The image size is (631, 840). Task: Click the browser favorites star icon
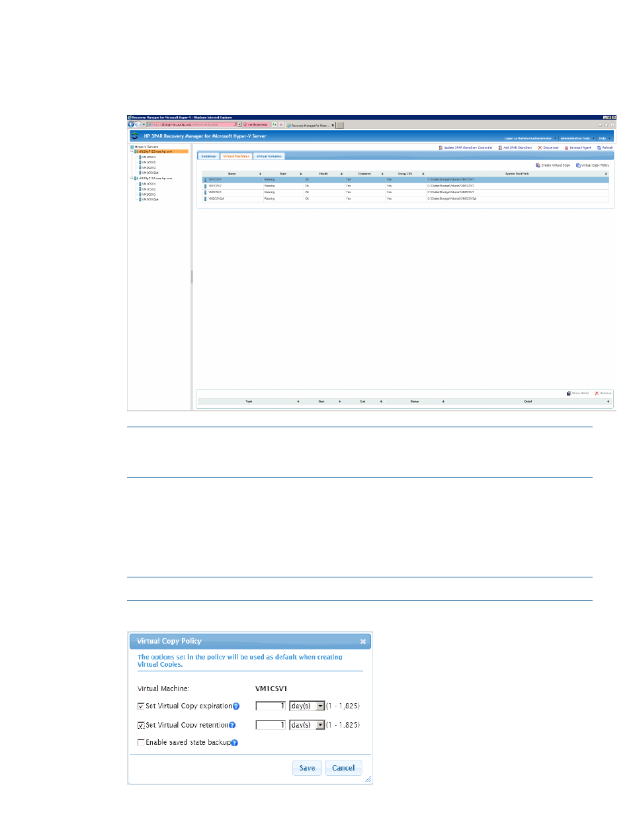(x=607, y=124)
